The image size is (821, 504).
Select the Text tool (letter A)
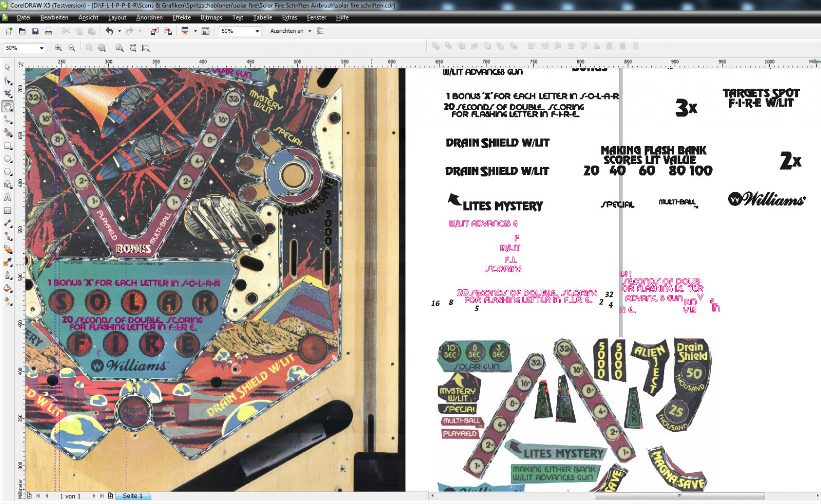pos(8,197)
